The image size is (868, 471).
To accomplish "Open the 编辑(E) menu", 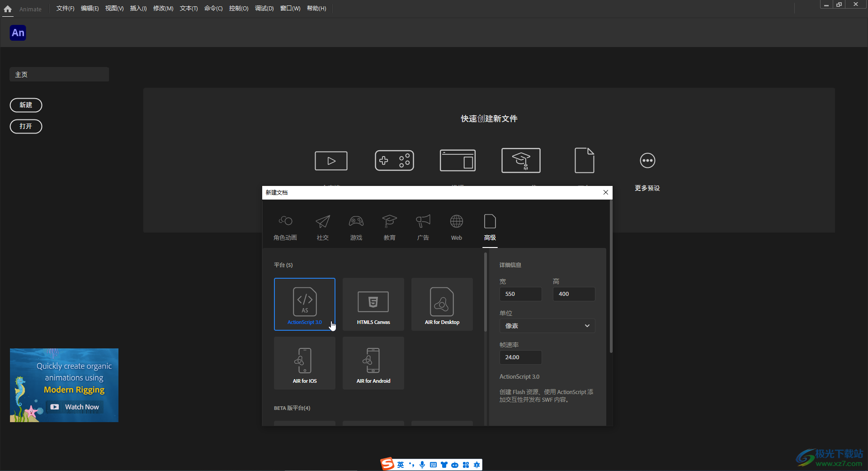I will (90, 9).
